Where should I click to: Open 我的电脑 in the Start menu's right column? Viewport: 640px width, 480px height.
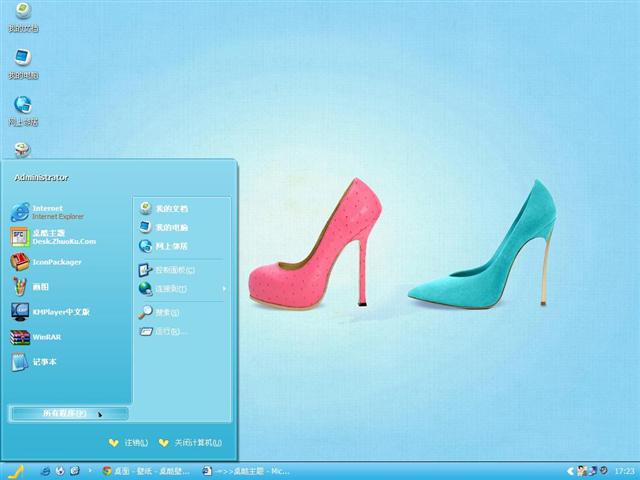tap(163, 227)
